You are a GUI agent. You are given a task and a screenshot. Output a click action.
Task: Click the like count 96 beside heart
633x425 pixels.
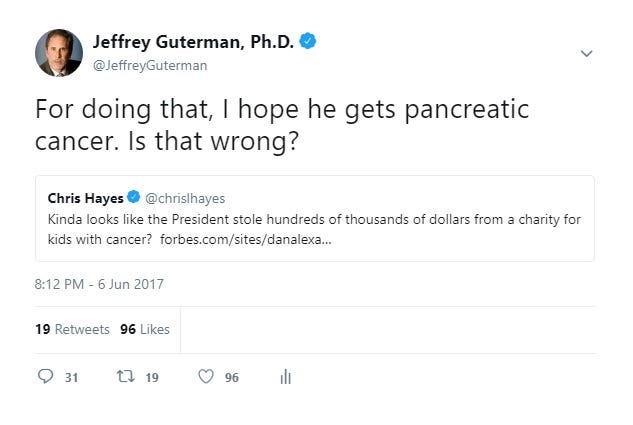coord(232,377)
